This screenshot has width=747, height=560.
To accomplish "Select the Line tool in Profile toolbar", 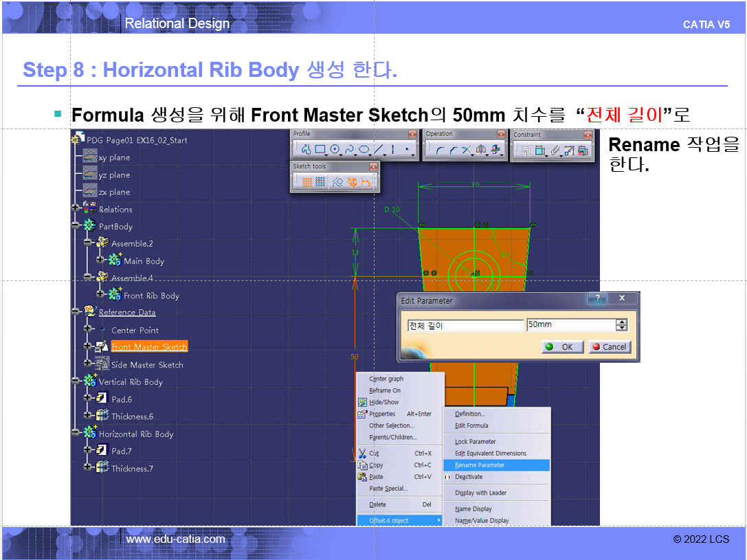I will click(x=378, y=150).
